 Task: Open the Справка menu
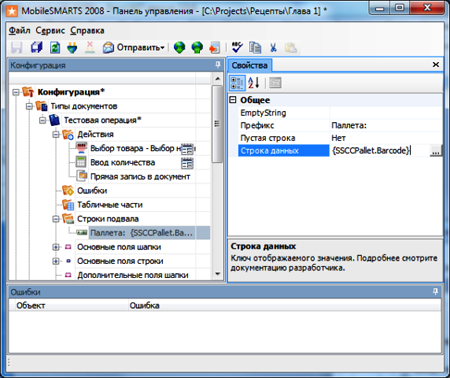87,30
